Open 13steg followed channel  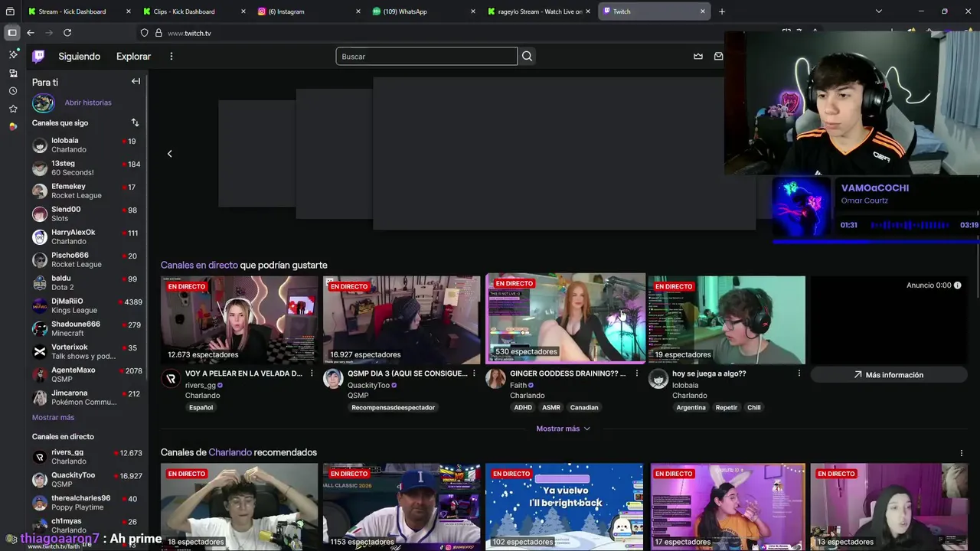[87, 168]
